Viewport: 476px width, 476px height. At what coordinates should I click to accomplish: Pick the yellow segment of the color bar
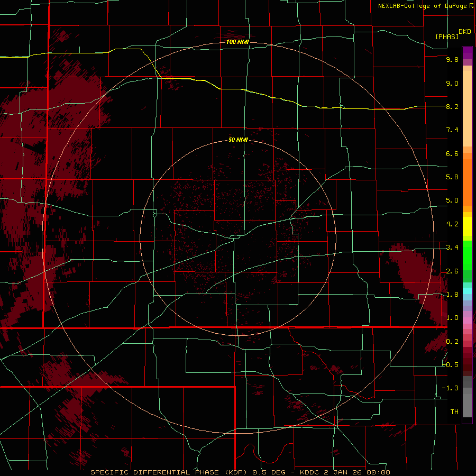click(467, 226)
